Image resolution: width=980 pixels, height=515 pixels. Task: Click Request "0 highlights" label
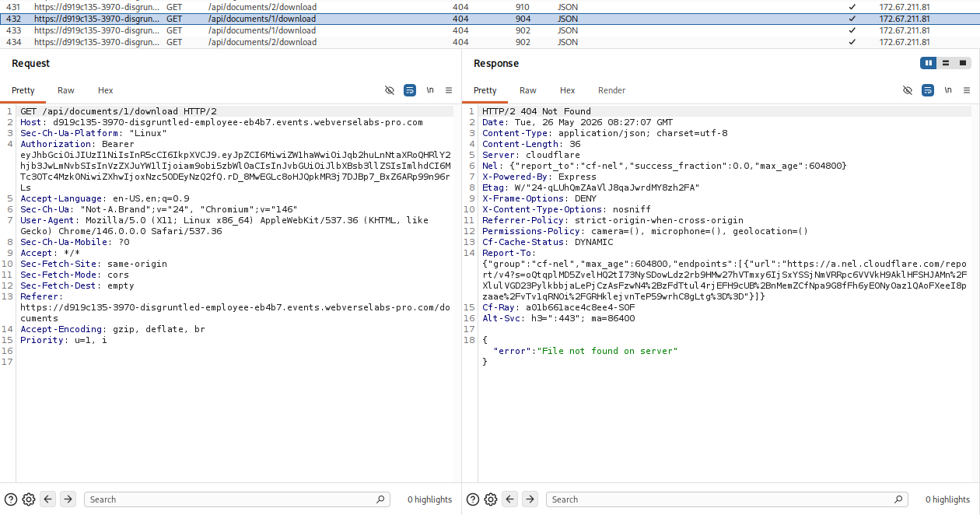pos(430,499)
